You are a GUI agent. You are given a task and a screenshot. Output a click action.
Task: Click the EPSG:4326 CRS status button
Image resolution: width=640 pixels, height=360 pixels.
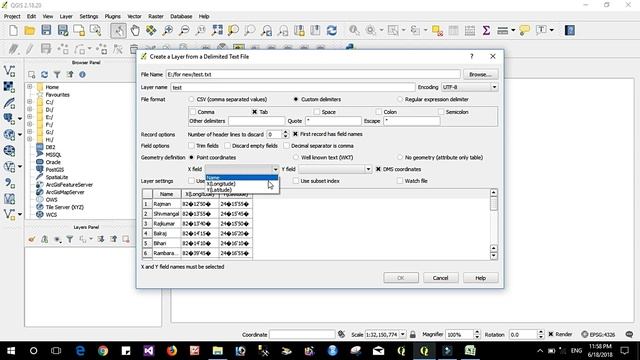click(x=598, y=334)
